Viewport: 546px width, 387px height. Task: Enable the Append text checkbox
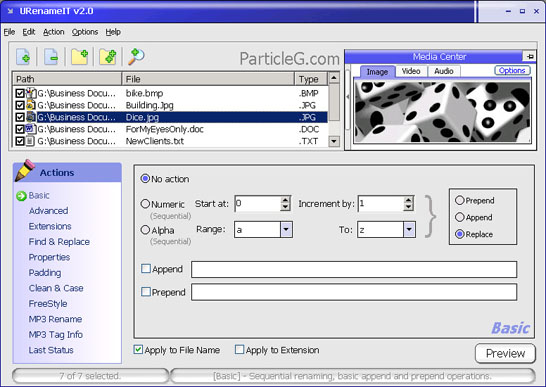(146, 269)
